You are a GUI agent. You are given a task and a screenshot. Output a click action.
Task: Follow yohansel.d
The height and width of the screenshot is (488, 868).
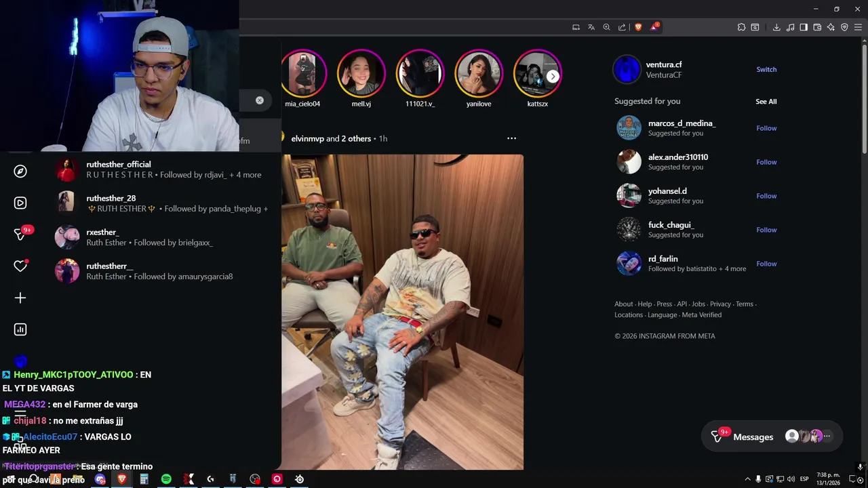(766, 196)
